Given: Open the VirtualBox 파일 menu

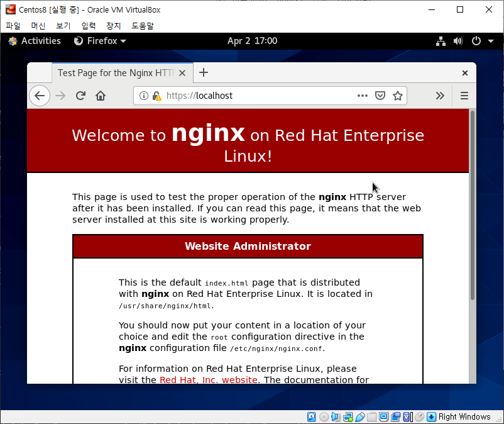Looking at the screenshot, I should pyautogui.click(x=13, y=26).
